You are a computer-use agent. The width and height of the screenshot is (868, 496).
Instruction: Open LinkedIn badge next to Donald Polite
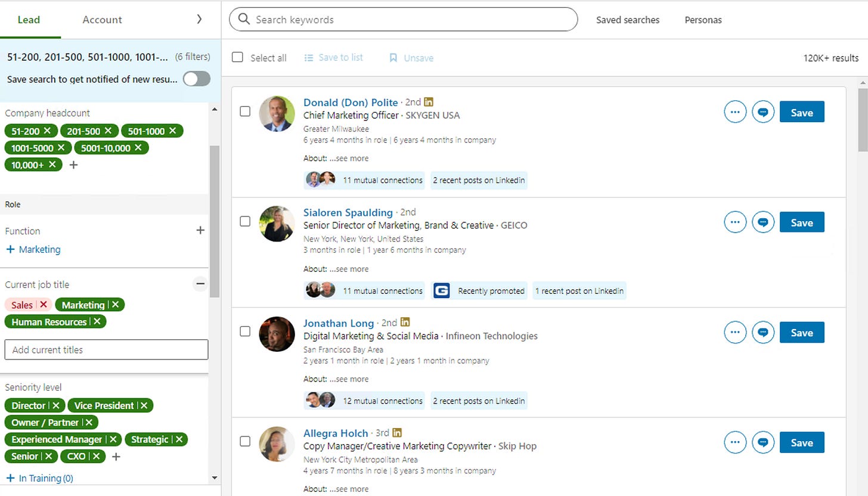tap(429, 102)
